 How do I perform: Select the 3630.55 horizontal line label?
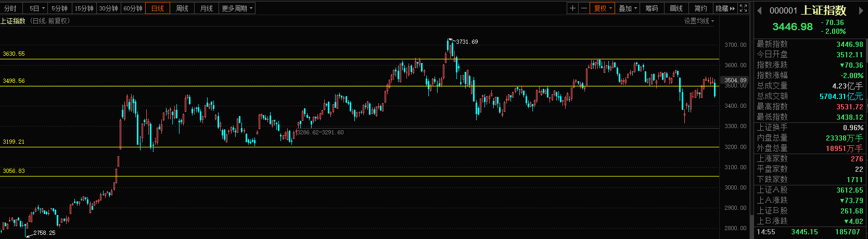click(14, 54)
